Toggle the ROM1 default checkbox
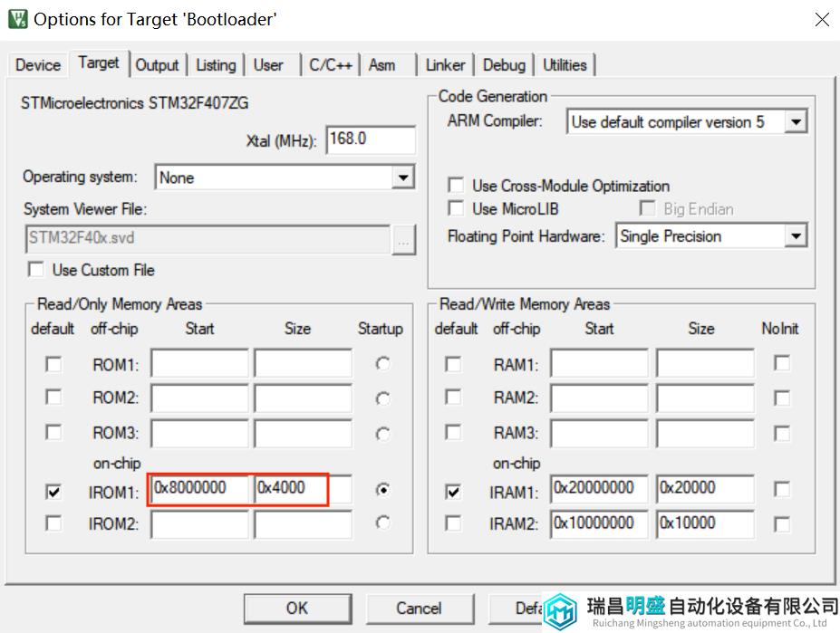Image resolution: width=840 pixels, height=633 pixels. [53, 364]
